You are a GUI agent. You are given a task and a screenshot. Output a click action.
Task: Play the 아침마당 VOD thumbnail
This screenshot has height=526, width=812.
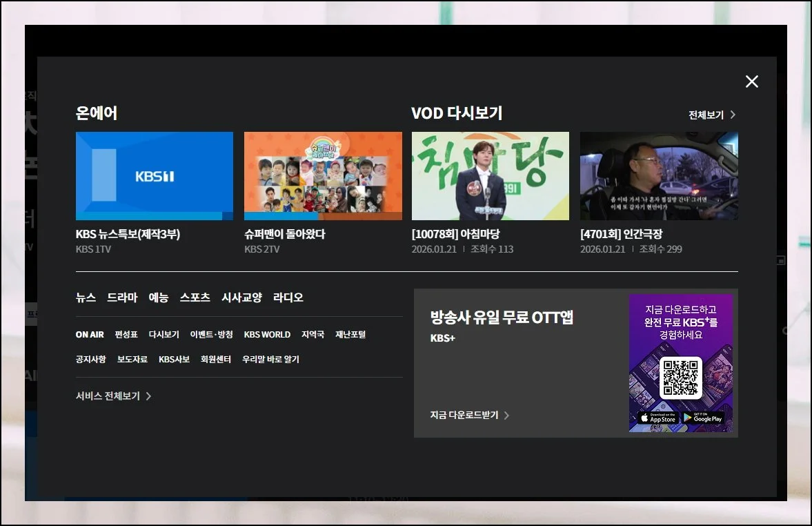point(490,175)
